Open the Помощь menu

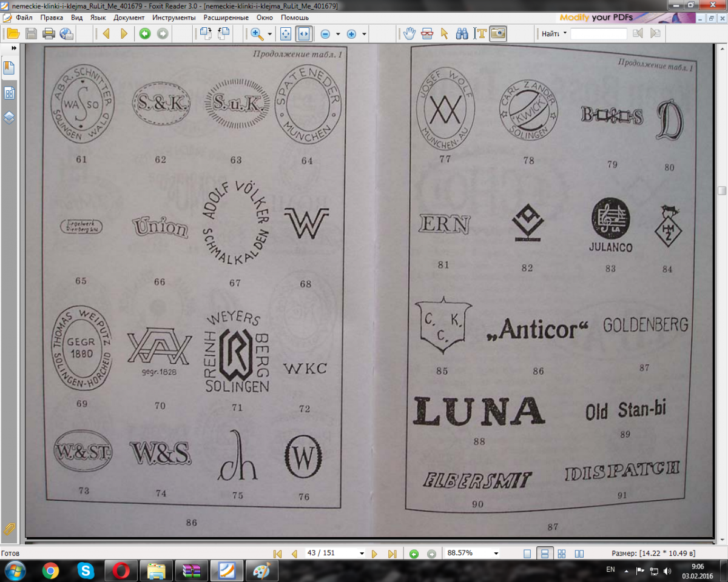(295, 18)
